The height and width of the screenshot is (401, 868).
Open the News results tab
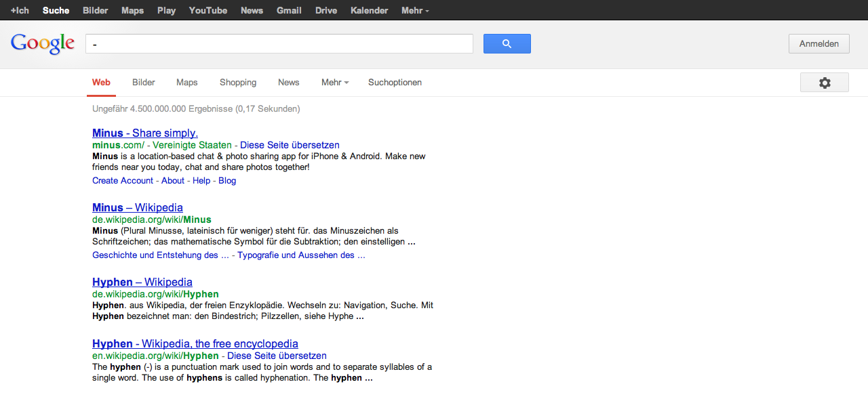288,83
